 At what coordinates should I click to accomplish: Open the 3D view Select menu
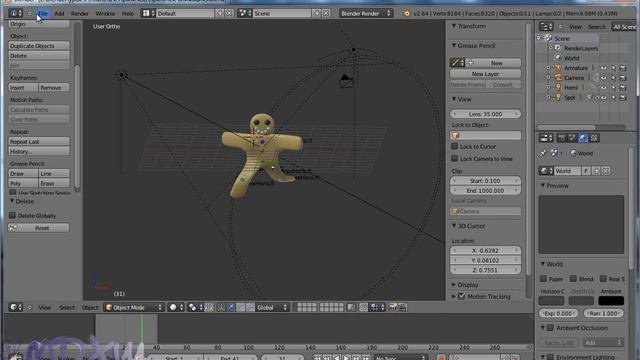pyautogui.click(x=67, y=307)
